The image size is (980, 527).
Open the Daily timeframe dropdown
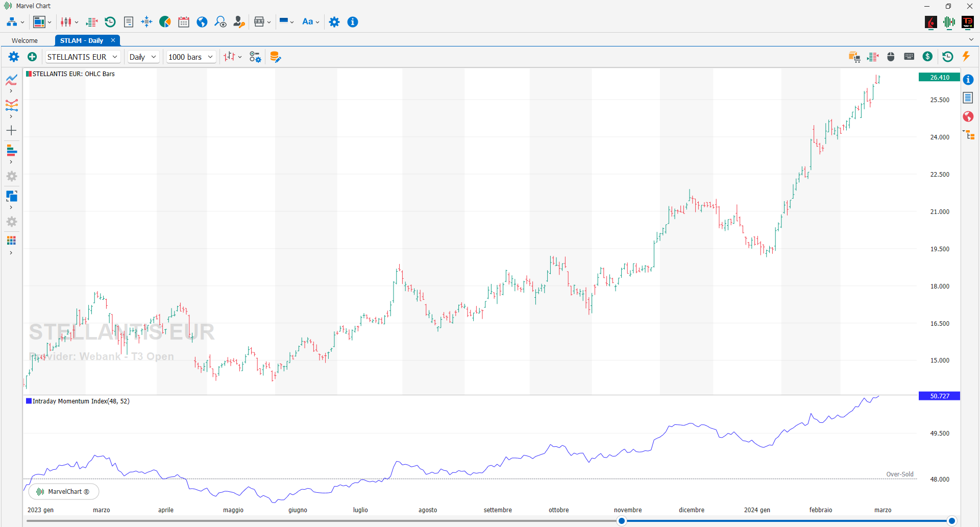click(143, 57)
